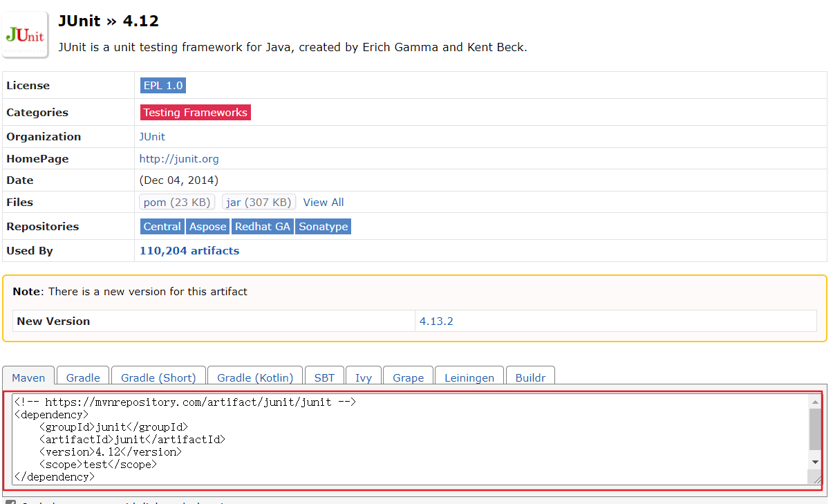Click the JUnit logo image

pos(26,35)
